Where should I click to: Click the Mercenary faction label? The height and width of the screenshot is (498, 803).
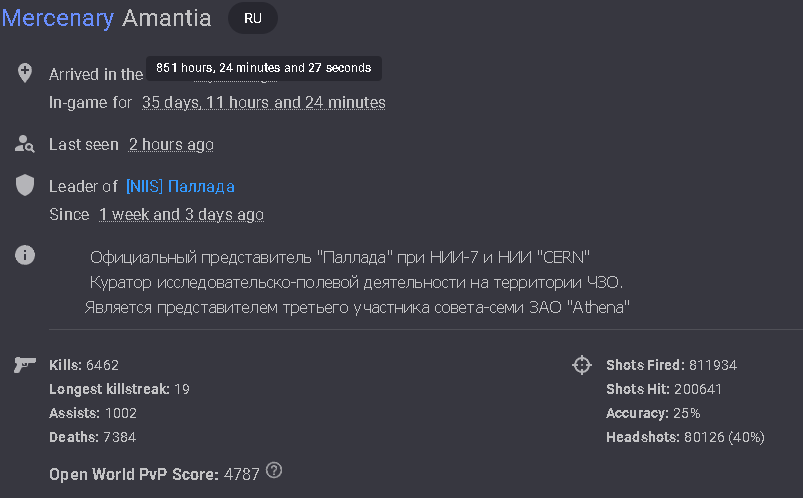58,18
